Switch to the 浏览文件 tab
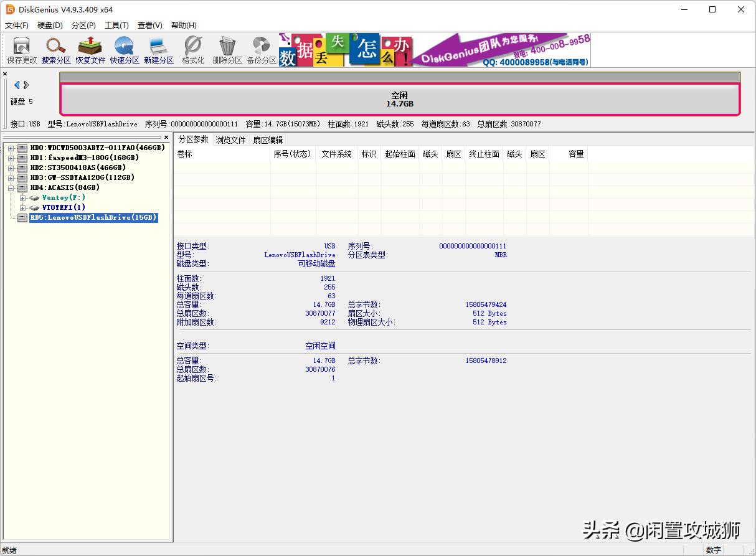Screen dimensions: 756x556 pyautogui.click(x=230, y=140)
